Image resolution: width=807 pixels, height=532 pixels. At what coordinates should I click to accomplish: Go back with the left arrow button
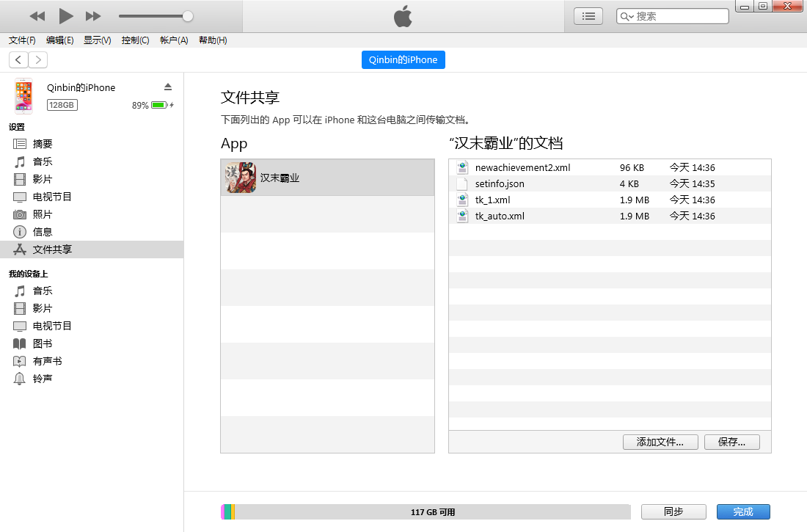(18, 59)
